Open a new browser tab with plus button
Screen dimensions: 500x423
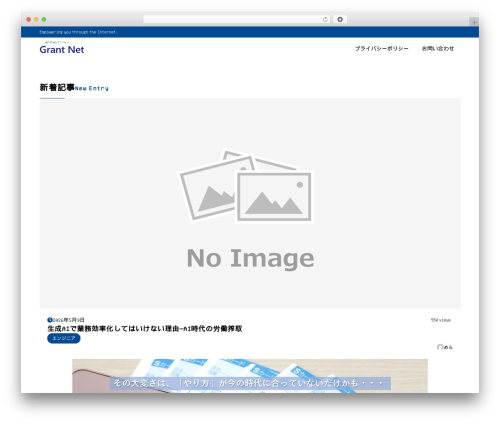tap(474, 22)
